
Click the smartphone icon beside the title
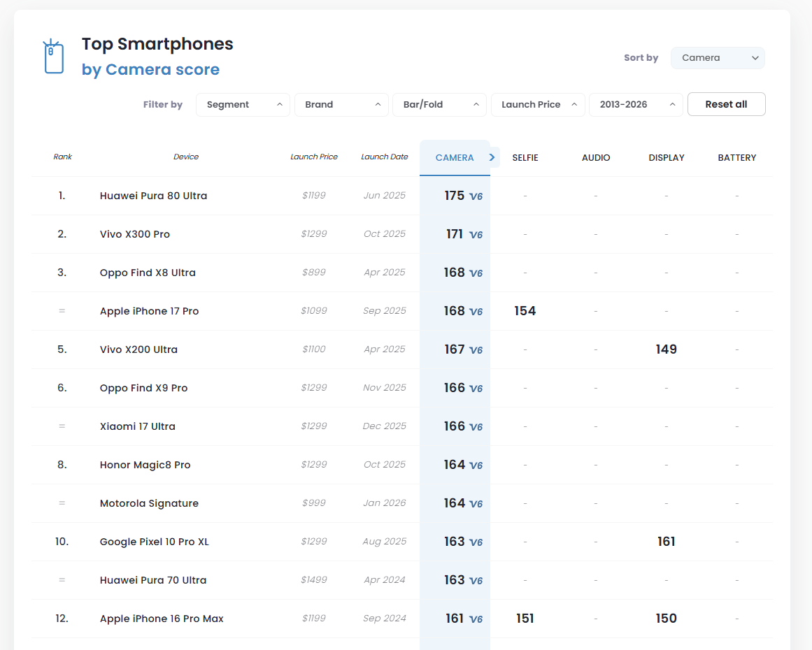tap(54, 57)
